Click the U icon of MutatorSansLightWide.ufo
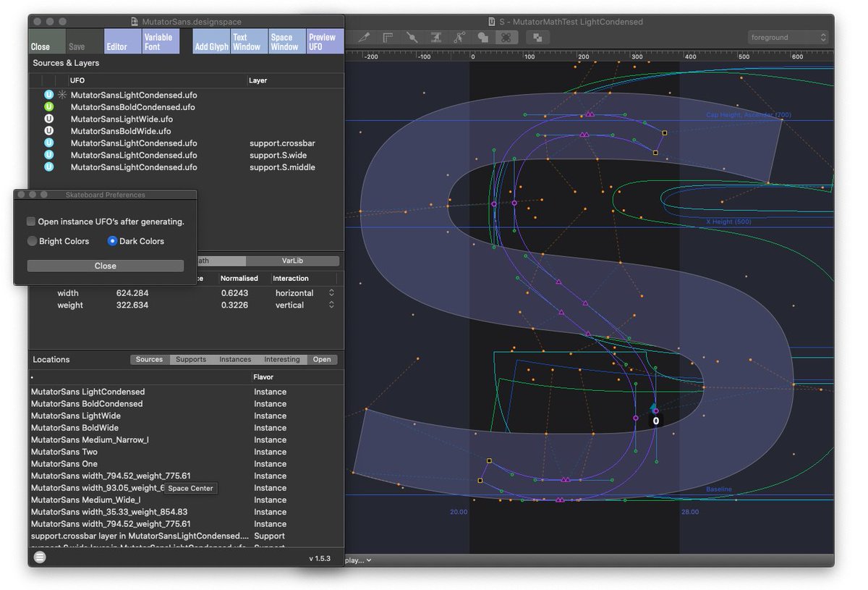This screenshot has width=868, height=590. 49,119
